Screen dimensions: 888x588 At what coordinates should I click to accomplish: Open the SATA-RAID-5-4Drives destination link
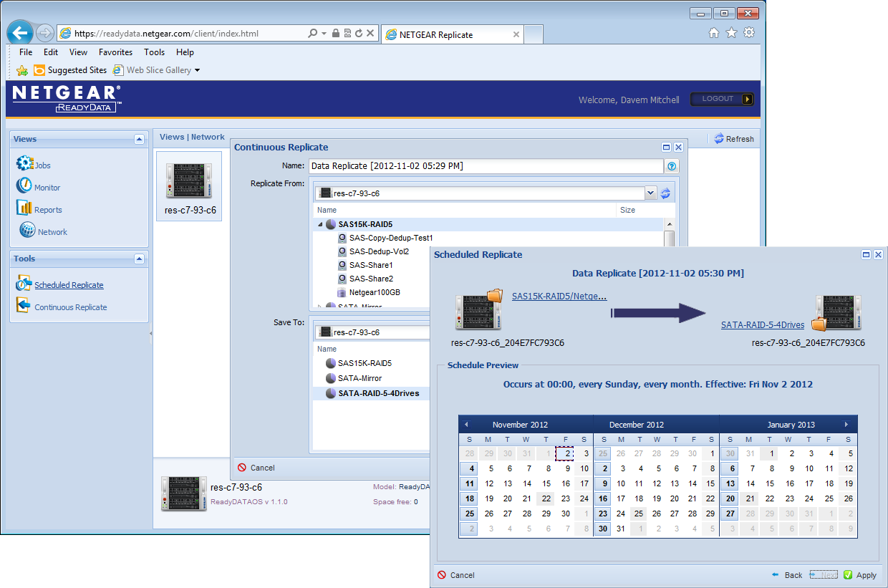763,324
